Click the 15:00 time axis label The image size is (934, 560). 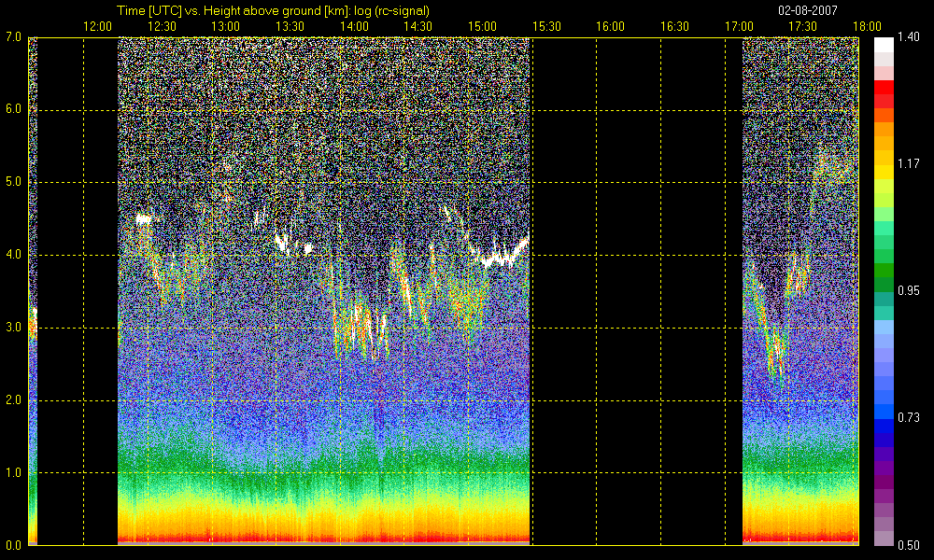point(482,26)
